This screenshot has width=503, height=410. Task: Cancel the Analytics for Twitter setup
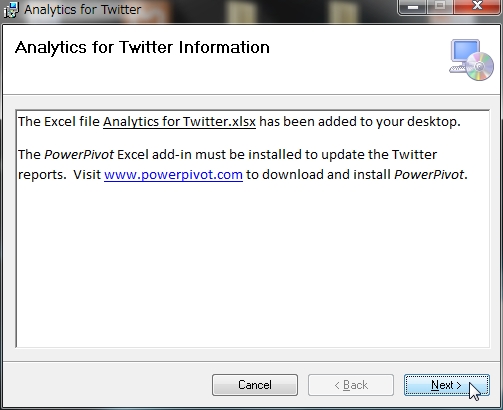click(x=255, y=385)
